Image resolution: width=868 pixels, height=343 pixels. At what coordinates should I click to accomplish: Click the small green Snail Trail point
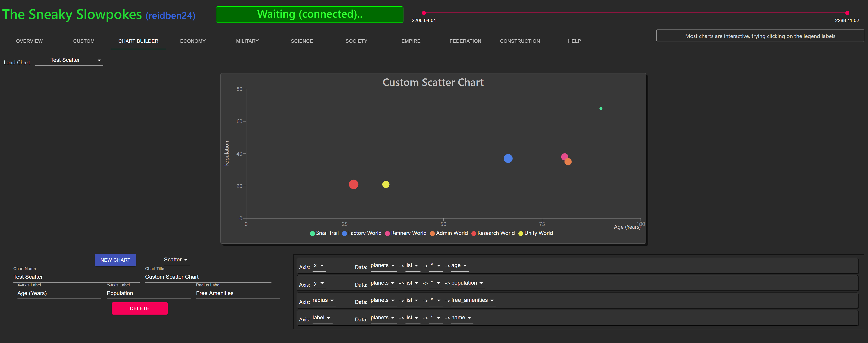[601, 109]
